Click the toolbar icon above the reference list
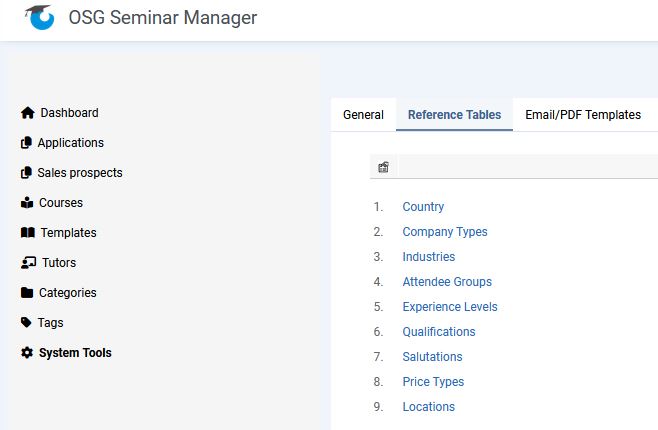The height and width of the screenshot is (430, 658). coord(383,167)
